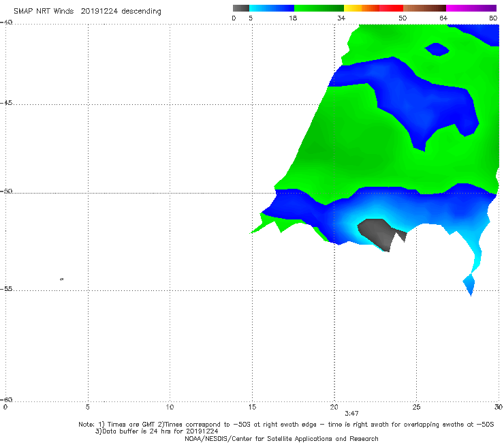
Task: Select the brown segment of the color bar
Action: coord(424,8)
